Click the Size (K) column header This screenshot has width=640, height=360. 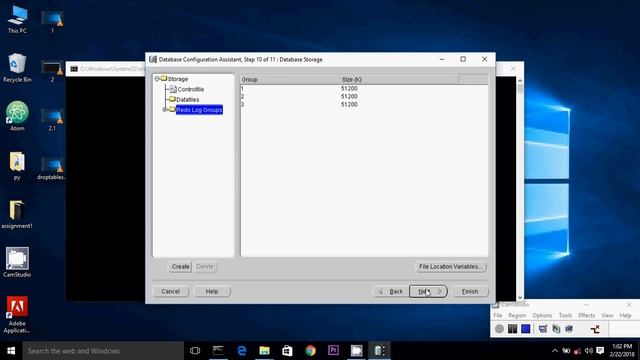click(399, 80)
